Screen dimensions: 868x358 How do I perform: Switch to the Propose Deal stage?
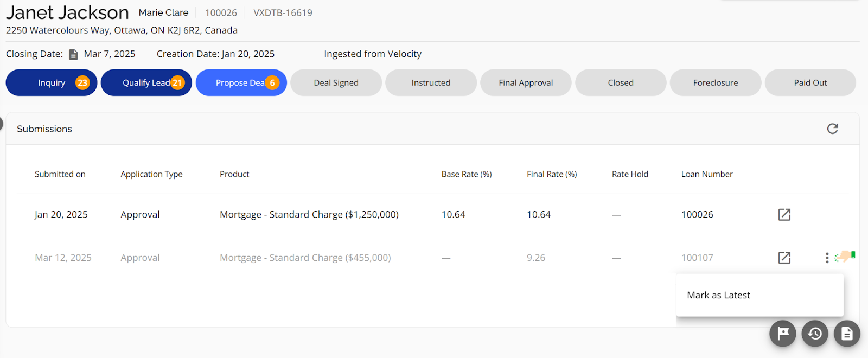click(241, 82)
